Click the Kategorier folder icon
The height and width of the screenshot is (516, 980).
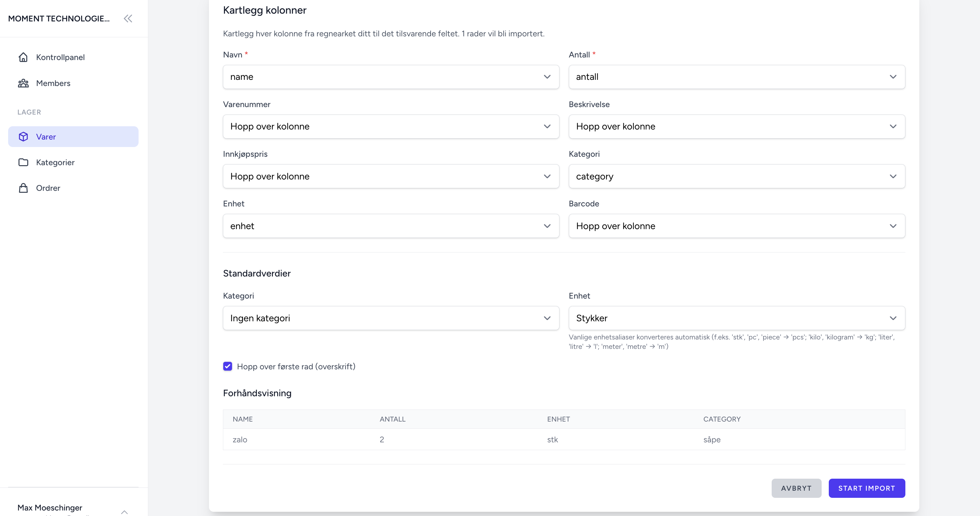[23, 162]
